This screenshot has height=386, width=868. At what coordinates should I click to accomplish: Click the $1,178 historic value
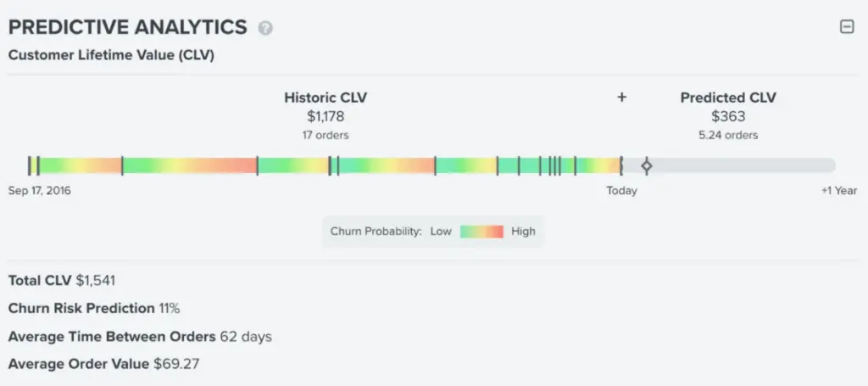[325, 116]
